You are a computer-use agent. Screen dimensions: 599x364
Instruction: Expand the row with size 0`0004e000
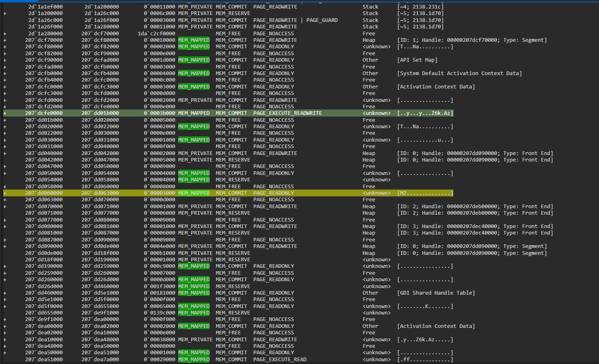click(x=5, y=246)
